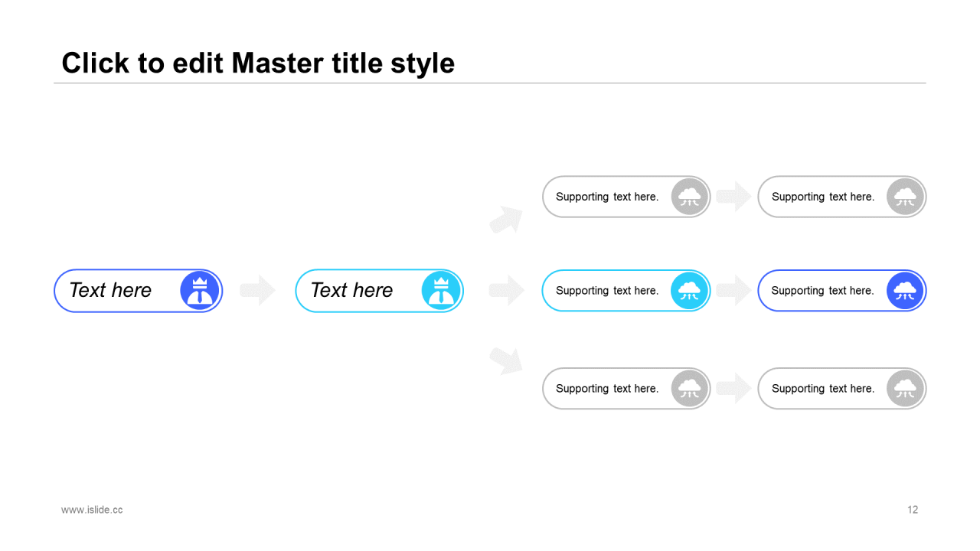Click the arrow between the top-row pills
980x551 pixels.
point(733,197)
